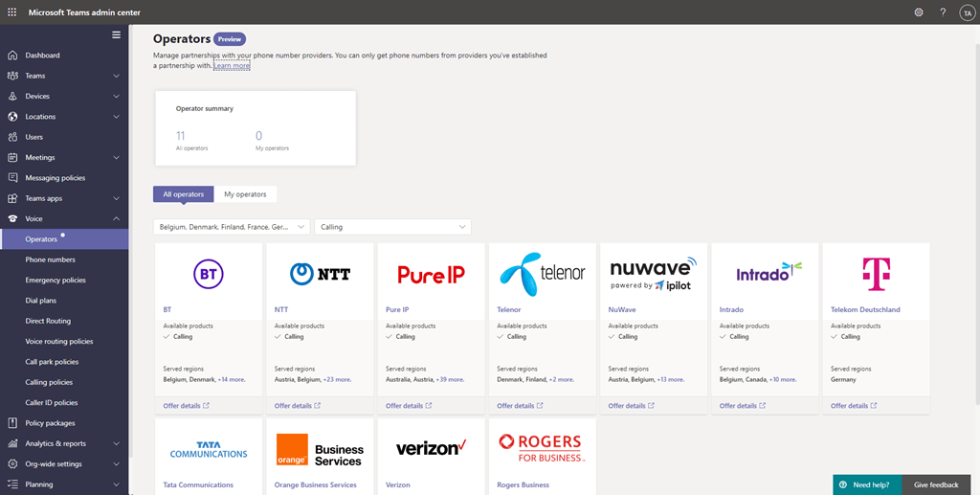The height and width of the screenshot is (495, 980).
Task: Open the Rogers Business operator link
Action: coord(523,485)
